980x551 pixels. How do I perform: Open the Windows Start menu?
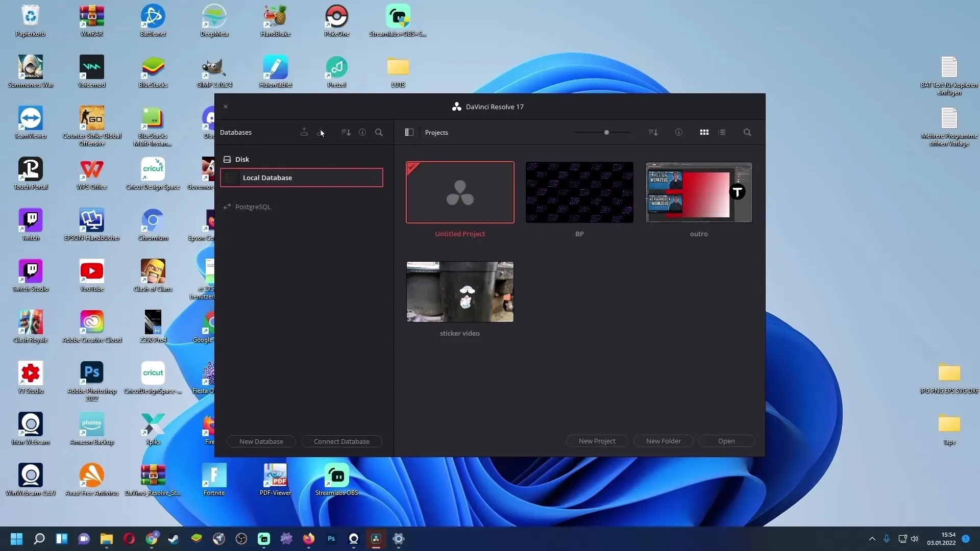16,539
